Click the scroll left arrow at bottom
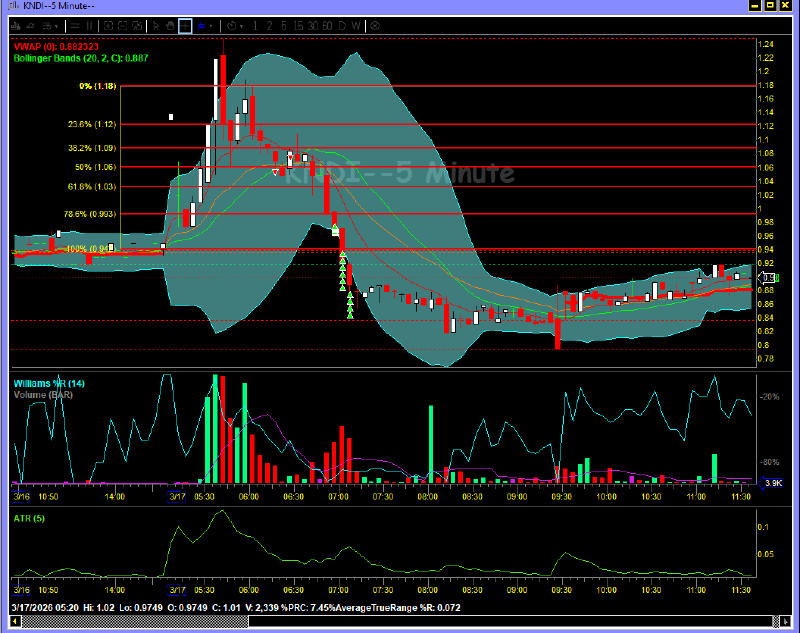The width and height of the screenshot is (800, 633). [15, 621]
